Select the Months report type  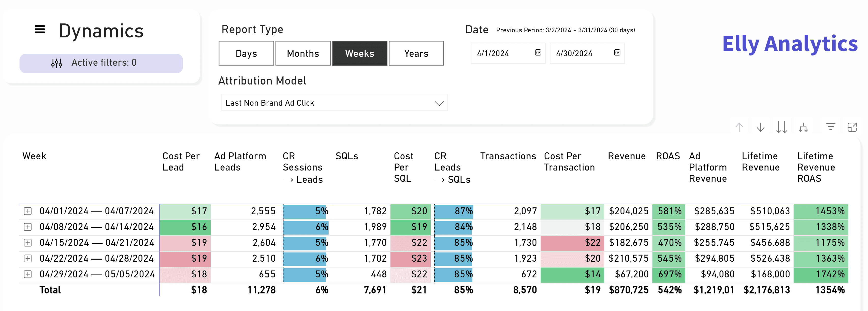303,53
